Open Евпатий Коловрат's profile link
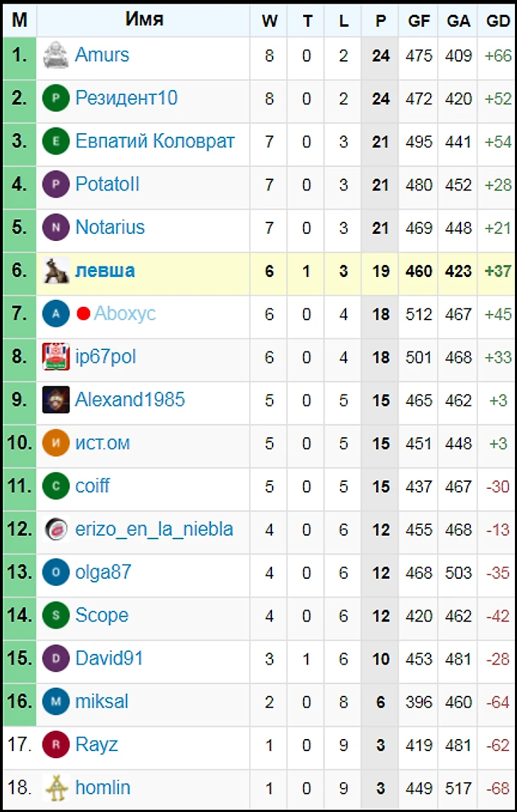Image resolution: width=517 pixels, height=812 pixels. (x=154, y=141)
